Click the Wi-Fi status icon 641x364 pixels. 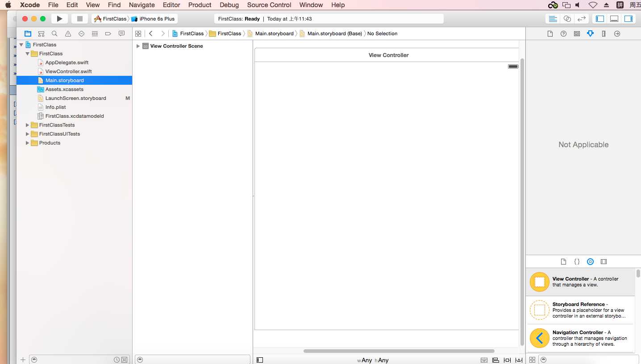point(593,5)
